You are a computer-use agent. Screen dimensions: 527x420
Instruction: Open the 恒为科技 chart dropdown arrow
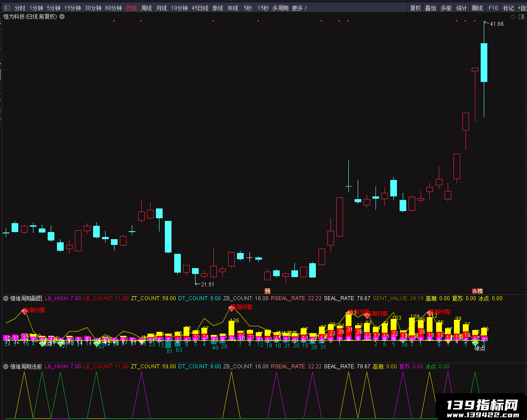pyautogui.click(x=62, y=16)
